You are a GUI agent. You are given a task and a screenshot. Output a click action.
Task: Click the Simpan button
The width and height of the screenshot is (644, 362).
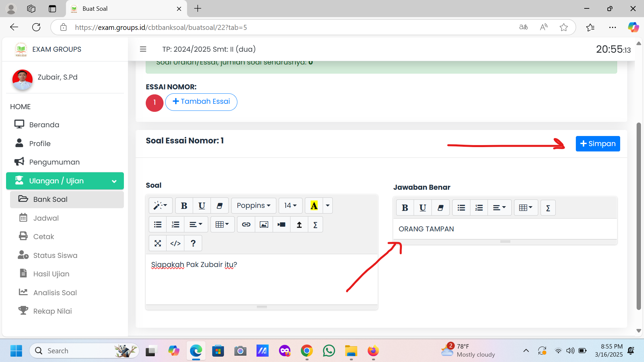coord(598,144)
